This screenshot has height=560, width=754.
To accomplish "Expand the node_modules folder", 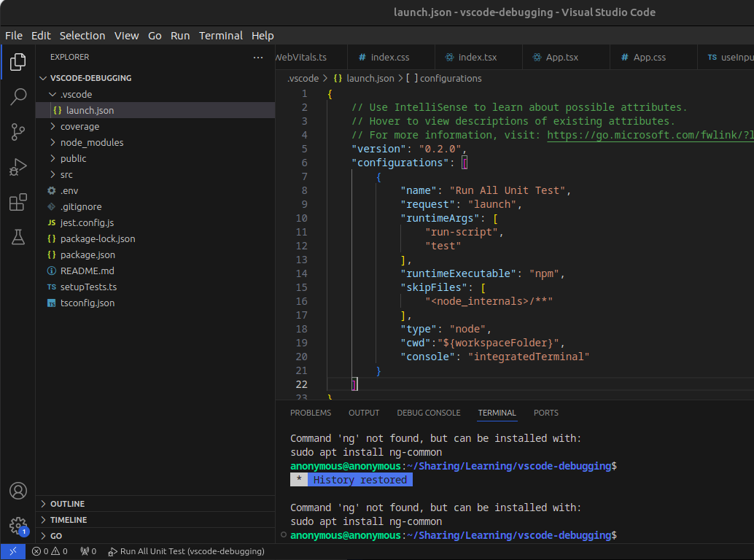I will [x=91, y=142].
